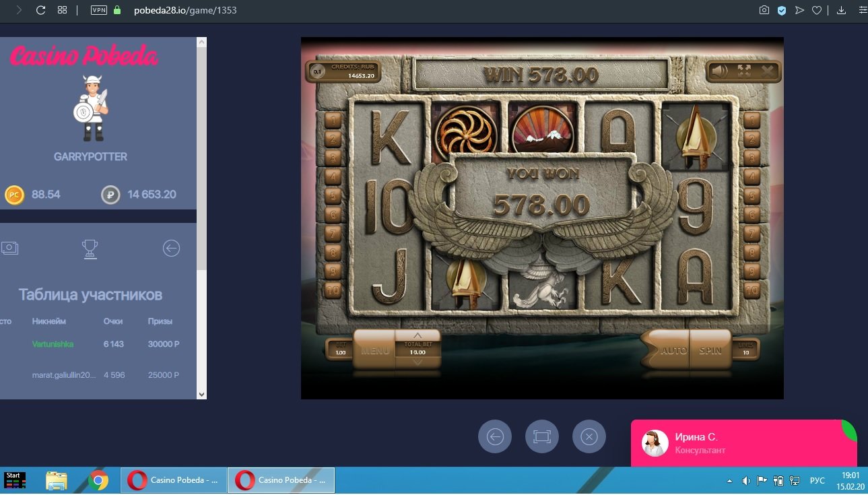Close the slot game with X icon
868x495 pixels.
point(768,71)
